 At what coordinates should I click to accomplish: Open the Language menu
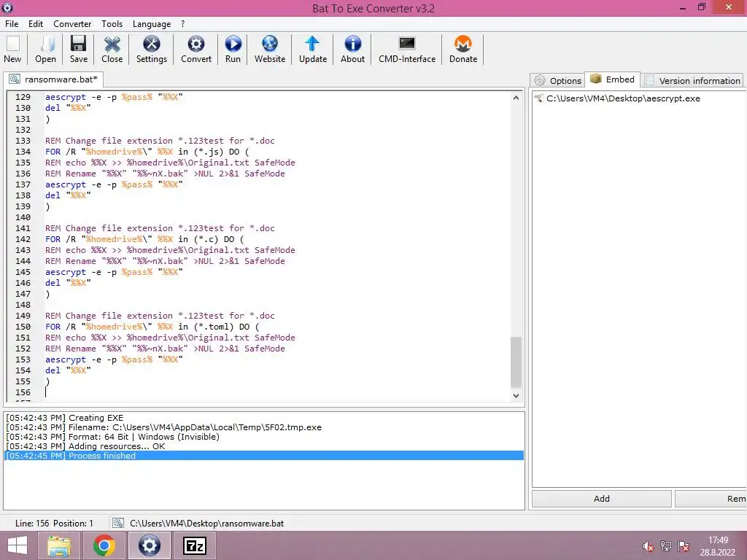pos(152,24)
